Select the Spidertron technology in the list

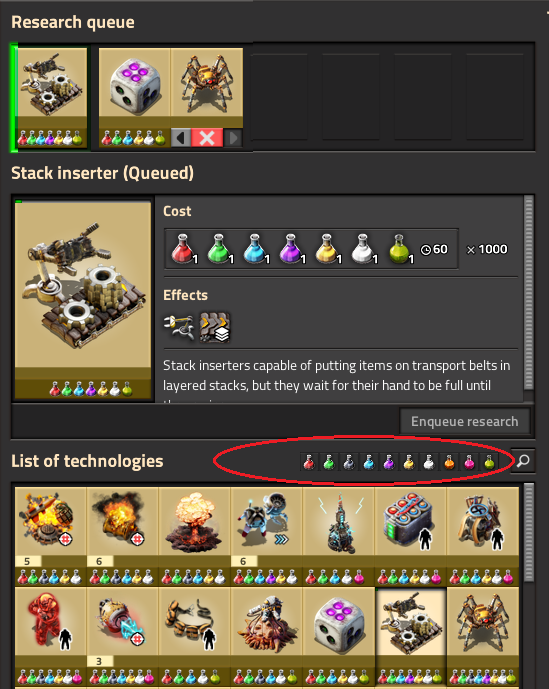(483, 636)
